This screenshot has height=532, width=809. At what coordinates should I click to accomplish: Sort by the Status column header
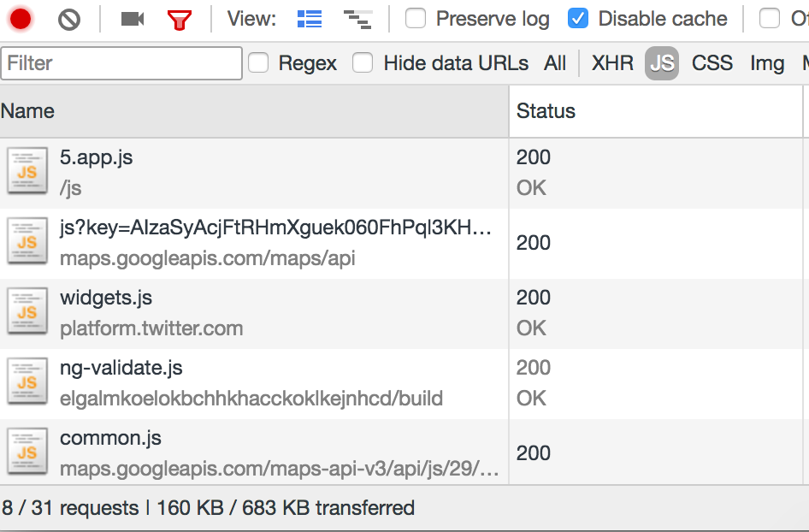656,111
